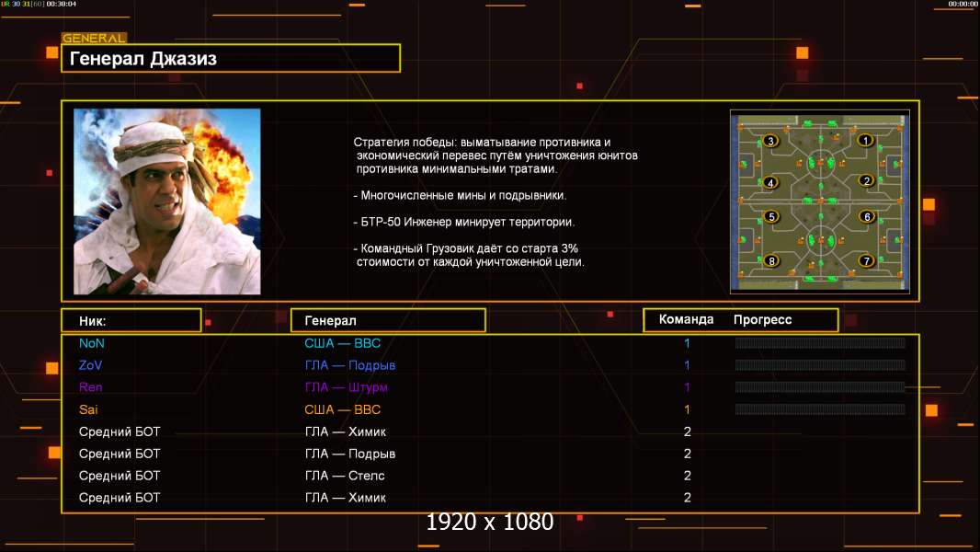Click the 'Многочисленные мины и подрывники' line
This screenshot has height=552, width=980.
click(x=460, y=195)
